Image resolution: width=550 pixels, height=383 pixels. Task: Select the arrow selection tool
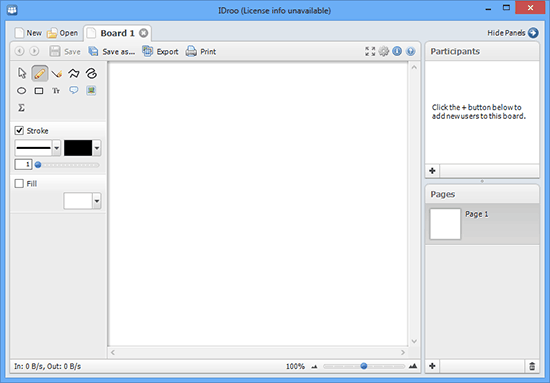click(22, 73)
